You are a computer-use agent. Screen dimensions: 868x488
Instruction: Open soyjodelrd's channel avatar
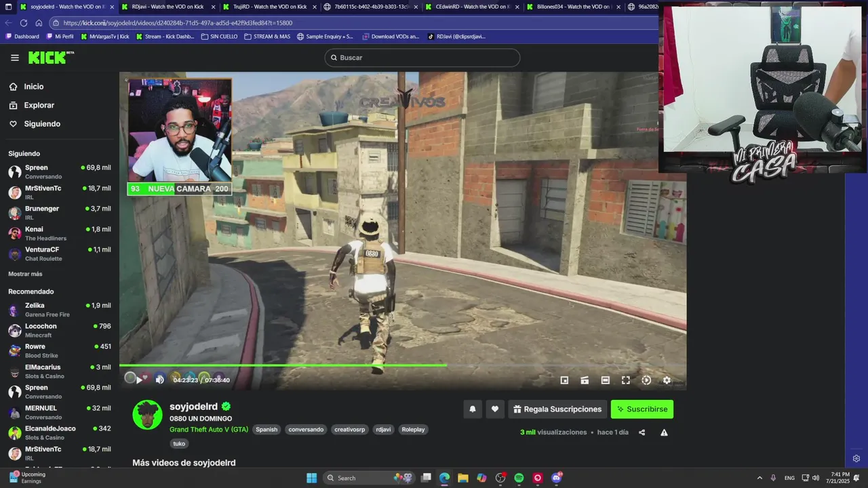click(x=147, y=415)
